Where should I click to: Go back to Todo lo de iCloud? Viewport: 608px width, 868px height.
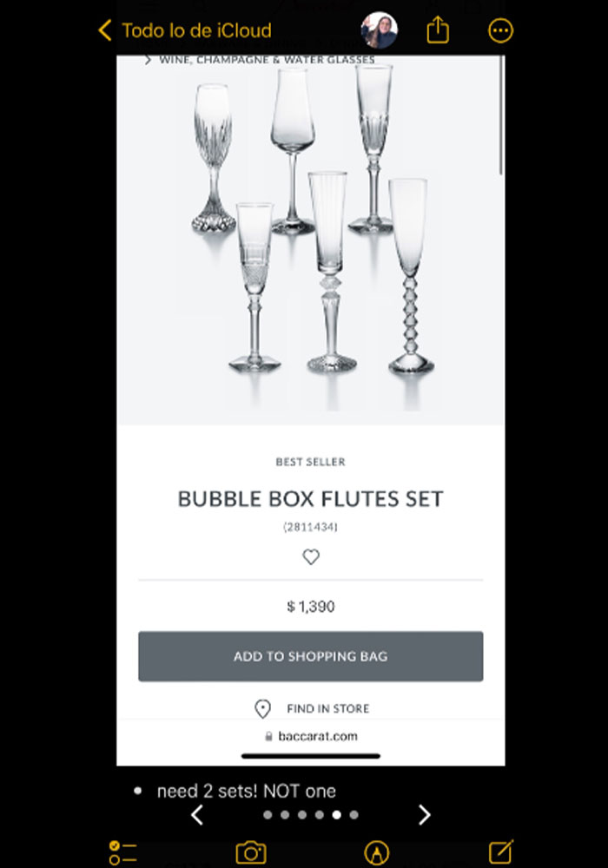pos(184,31)
